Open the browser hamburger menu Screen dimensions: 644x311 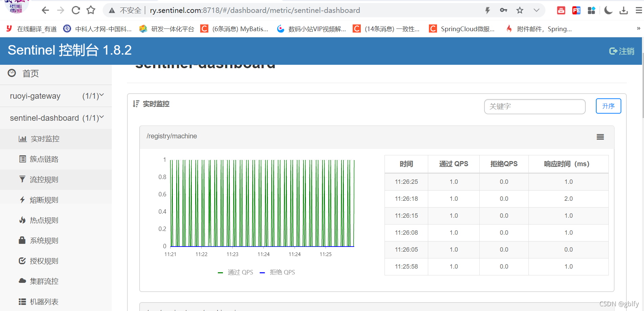click(639, 11)
